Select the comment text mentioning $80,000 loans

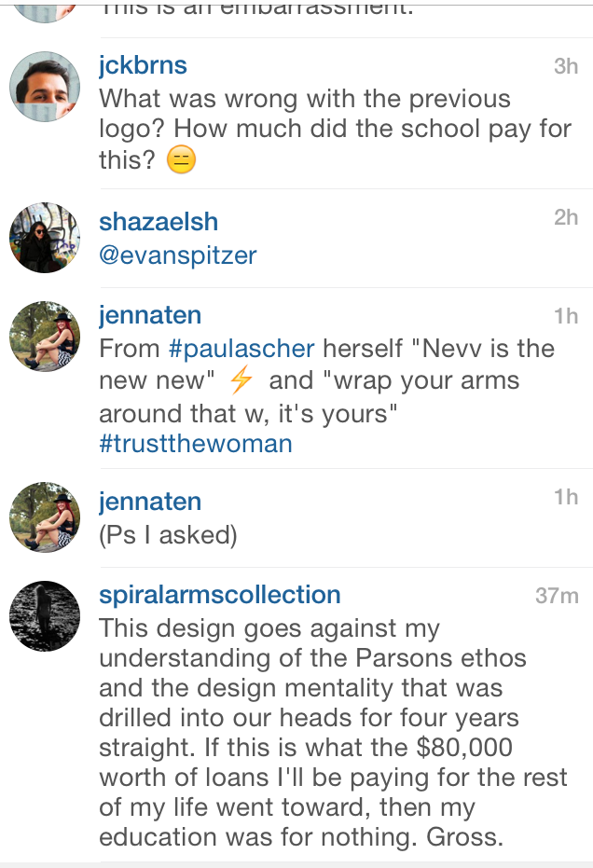pyautogui.click(x=317, y=732)
